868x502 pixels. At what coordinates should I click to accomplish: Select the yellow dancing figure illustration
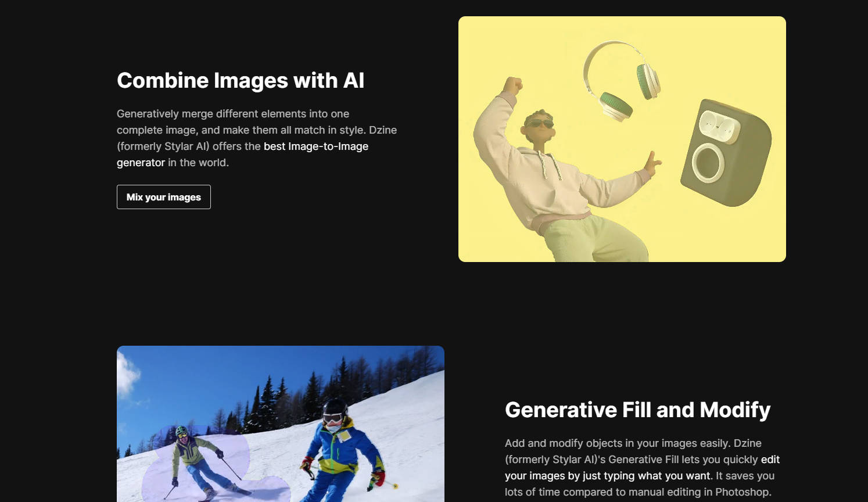pos(622,139)
